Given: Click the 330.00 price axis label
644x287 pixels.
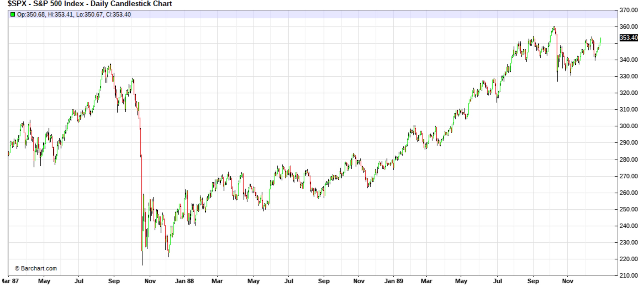Looking at the screenshot, I should point(629,76).
